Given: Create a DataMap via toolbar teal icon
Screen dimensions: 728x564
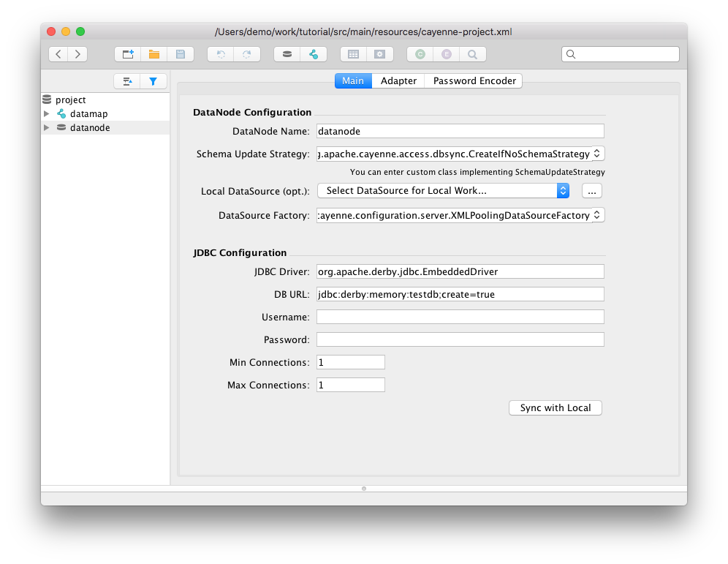Looking at the screenshot, I should tap(314, 54).
